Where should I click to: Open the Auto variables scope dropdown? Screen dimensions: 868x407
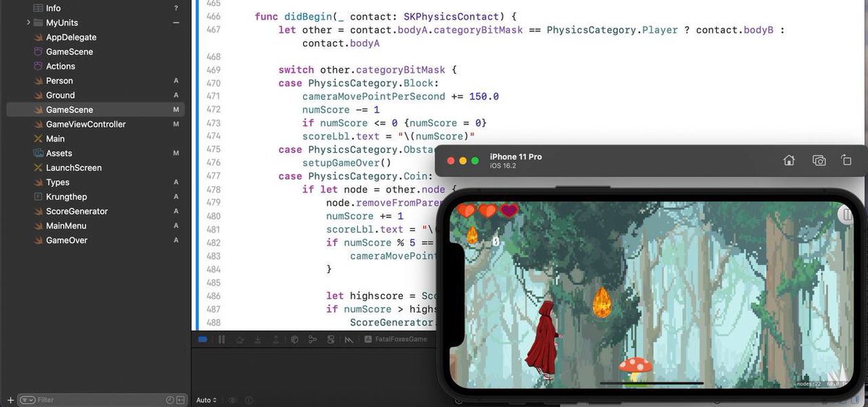[x=206, y=400]
